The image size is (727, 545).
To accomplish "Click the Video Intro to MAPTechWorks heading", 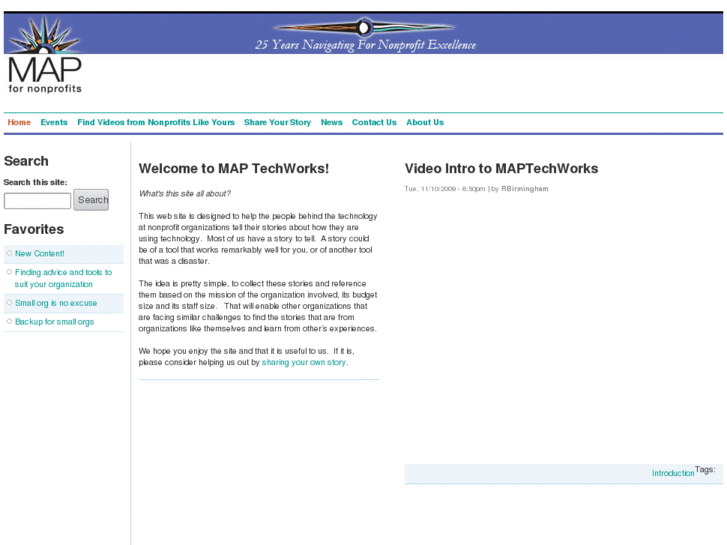I will click(x=501, y=168).
